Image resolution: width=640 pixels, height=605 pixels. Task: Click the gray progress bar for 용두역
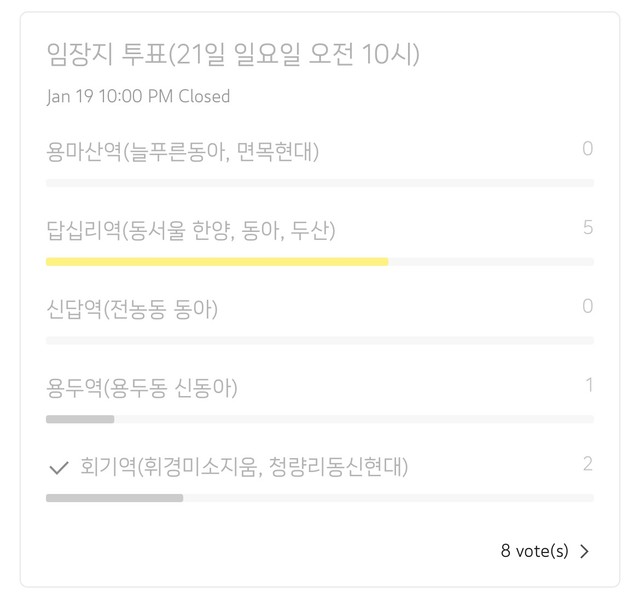click(80, 419)
